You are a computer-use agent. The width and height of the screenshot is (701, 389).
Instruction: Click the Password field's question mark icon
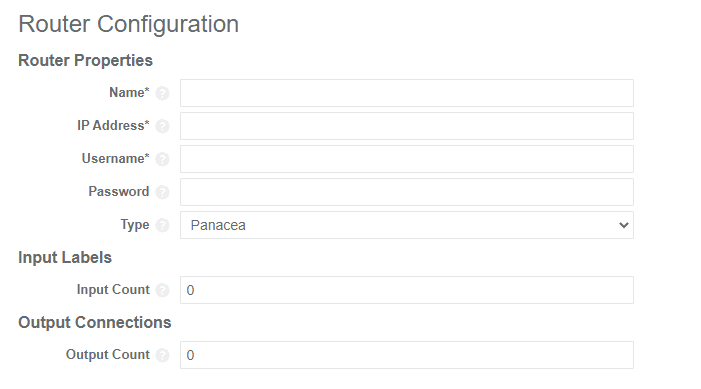coord(162,192)
